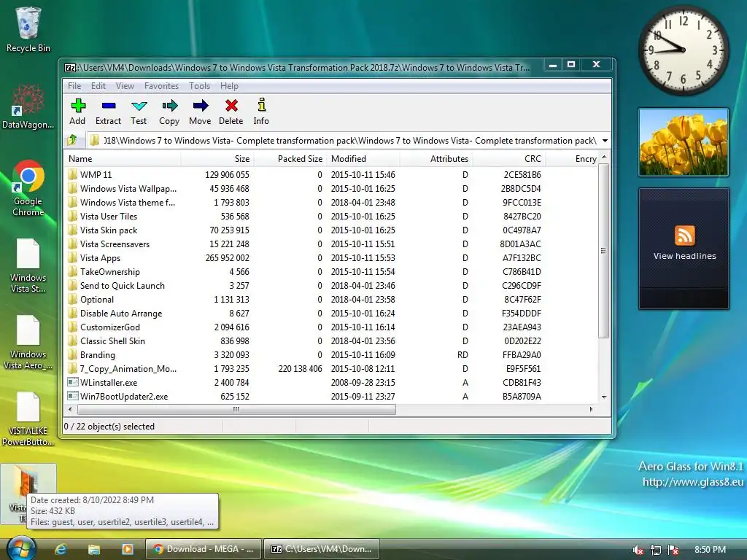Select the VISTALIKE PowerButto... desktop file
The height and width of the screenshot is (560, 747).
pos(28,419)
